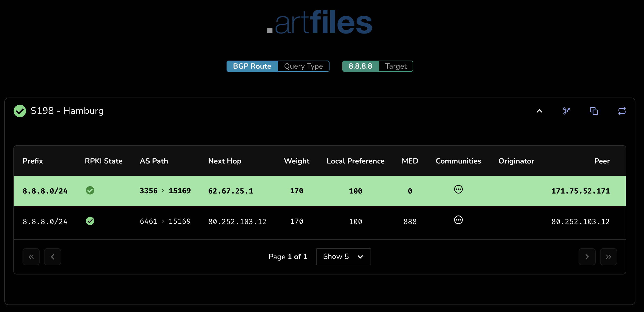The width and height of the screenshot is (644, 312).
Task: View communities for the 6461 route
Action: pos(458,220)
